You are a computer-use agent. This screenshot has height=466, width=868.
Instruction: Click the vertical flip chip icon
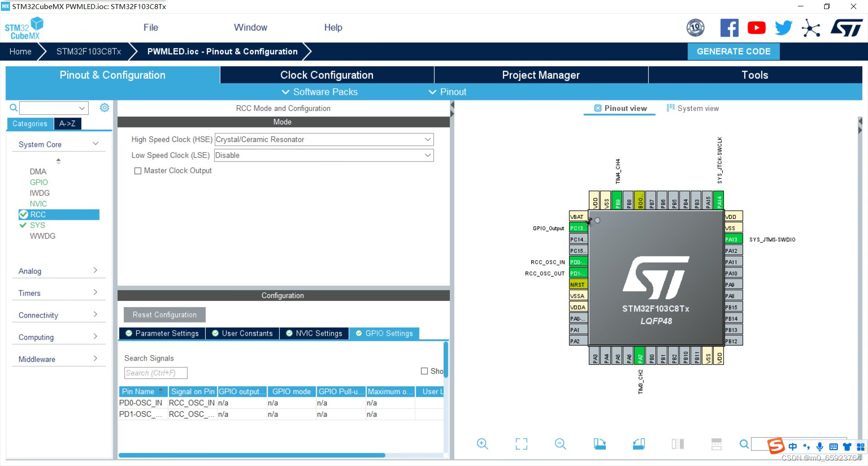point(717,444)
